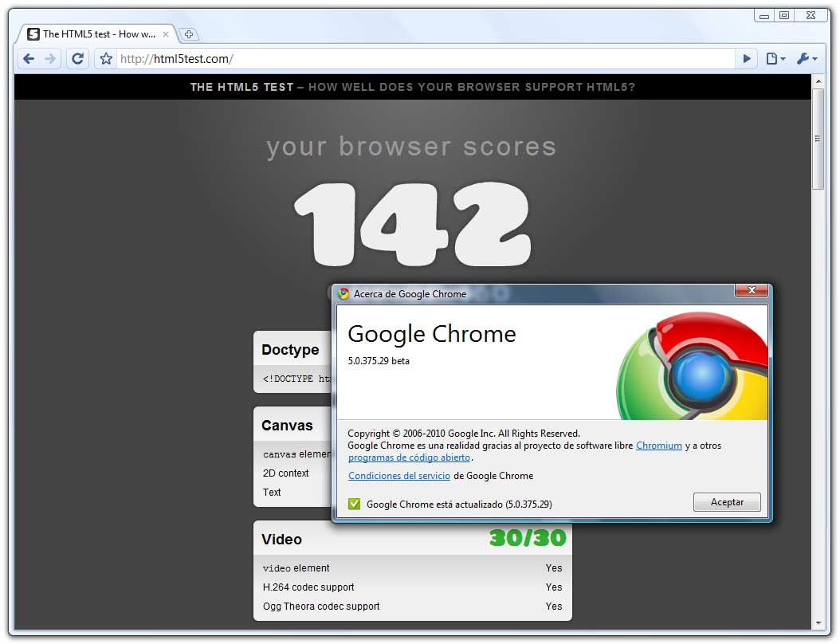
Task: Click the scrollbar up arrow
Action: click(818, 81)
